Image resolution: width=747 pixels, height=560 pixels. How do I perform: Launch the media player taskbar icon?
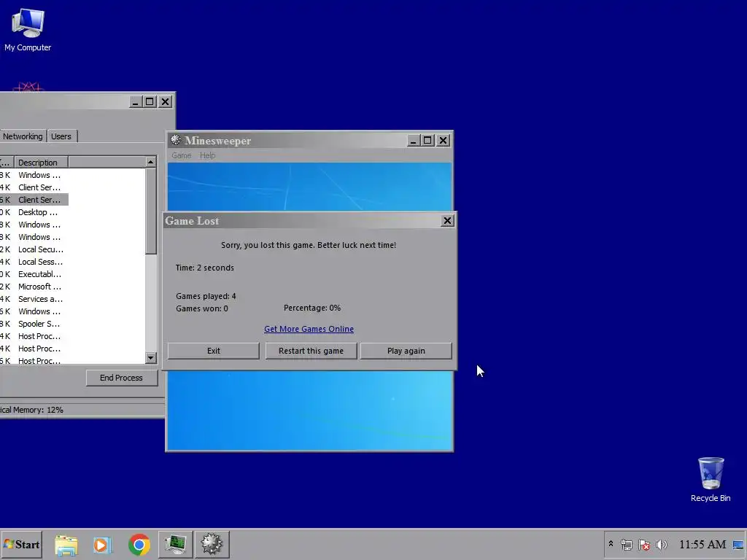point(102,545)
